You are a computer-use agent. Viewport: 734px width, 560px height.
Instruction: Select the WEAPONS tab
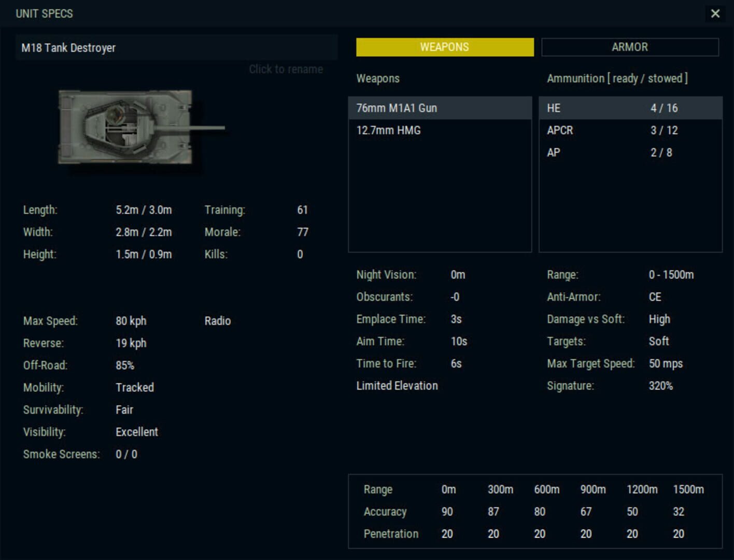444,47
